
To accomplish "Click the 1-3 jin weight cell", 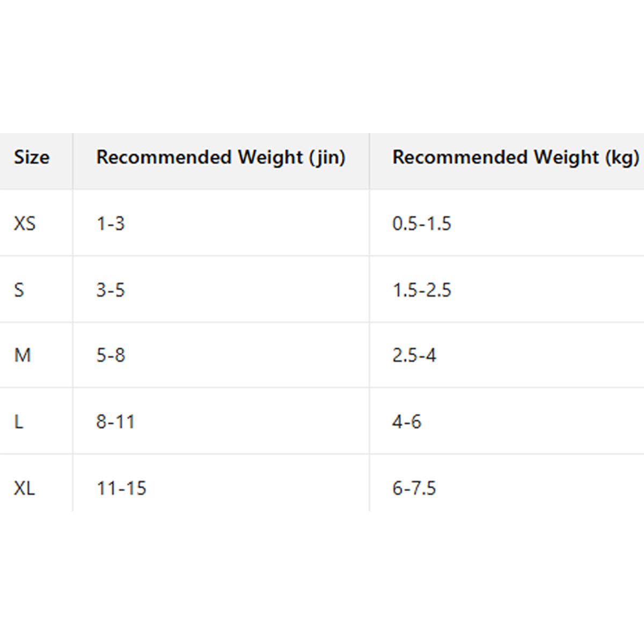I will pyautogui.click(x=111, y=223).
